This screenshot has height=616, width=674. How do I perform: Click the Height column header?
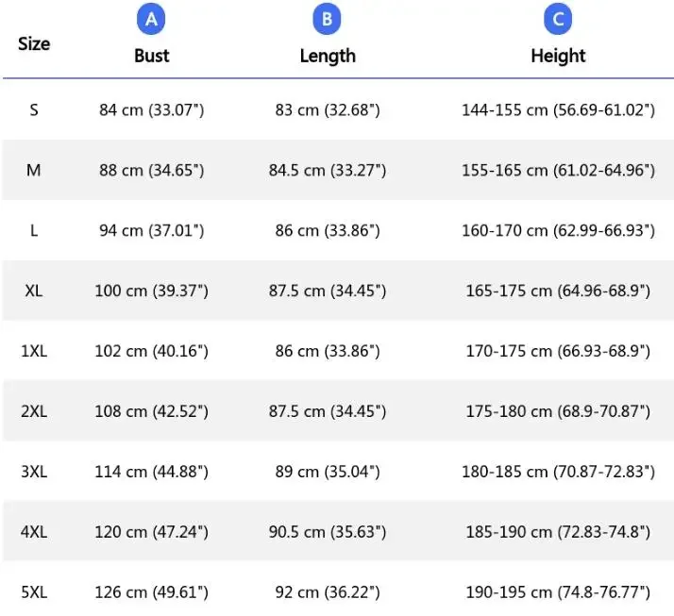558,56
